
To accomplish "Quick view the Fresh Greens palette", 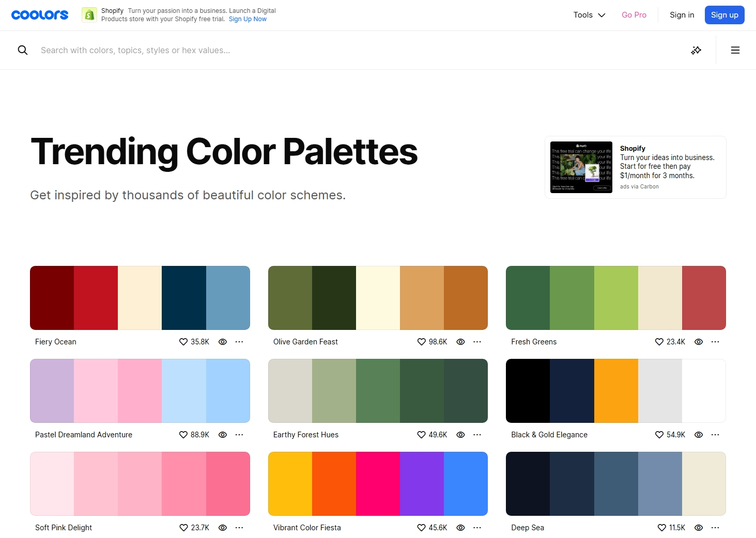I will click(x=699, y=342).
